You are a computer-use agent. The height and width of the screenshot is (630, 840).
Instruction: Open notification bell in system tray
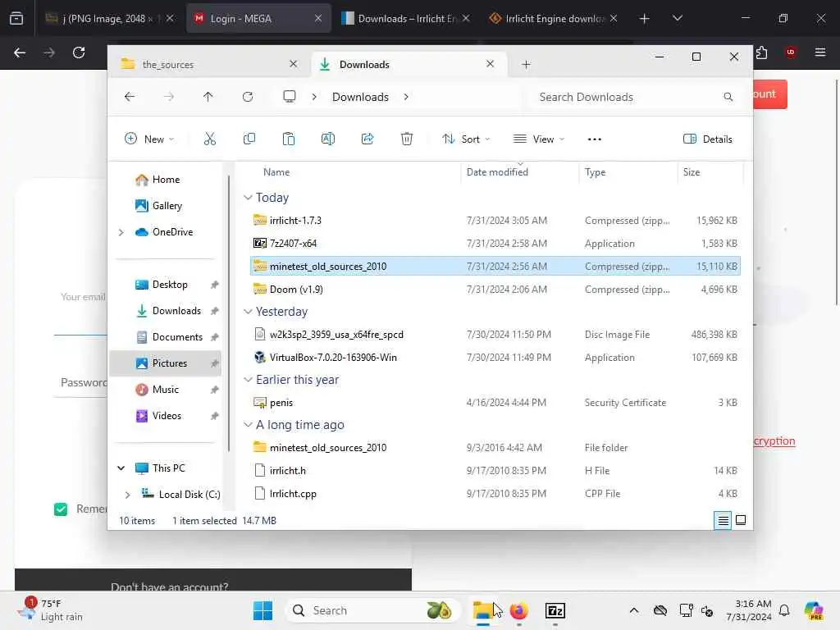pos(784,610)
